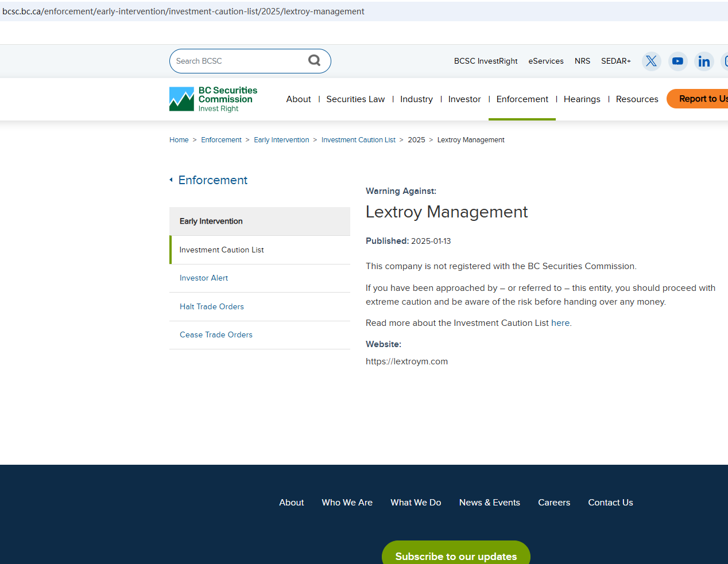Open the NRS link
Image resolution: width=728 pixels, height=564 pixels.
[582, 61]
